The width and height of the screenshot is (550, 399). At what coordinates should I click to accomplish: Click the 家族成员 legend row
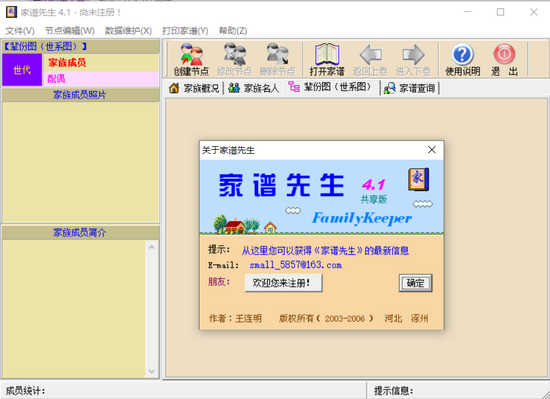(101, 63)
